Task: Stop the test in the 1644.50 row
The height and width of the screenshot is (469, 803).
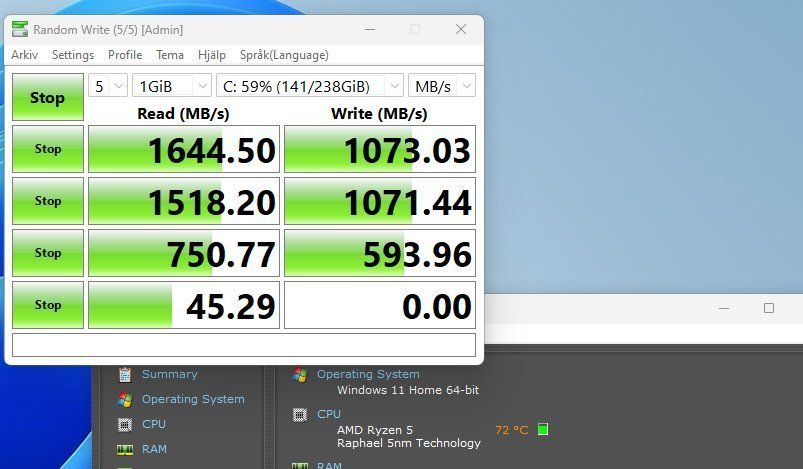Action: tap(48, 149)
